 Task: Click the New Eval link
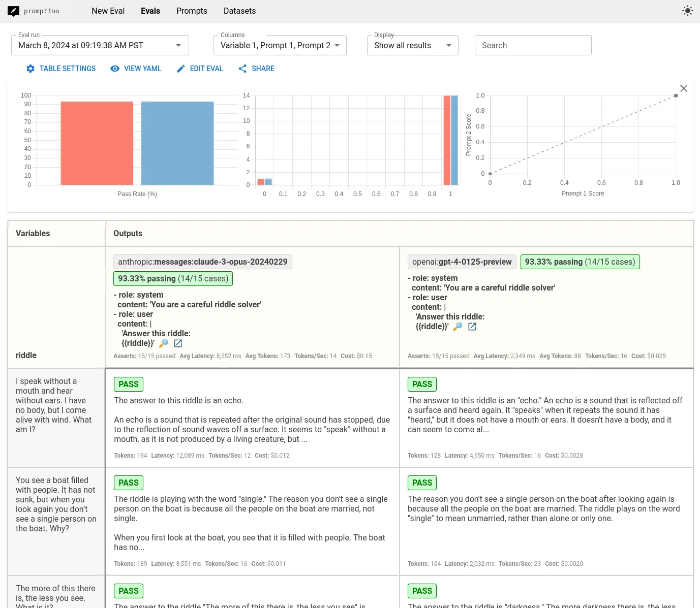pos(108,11)
